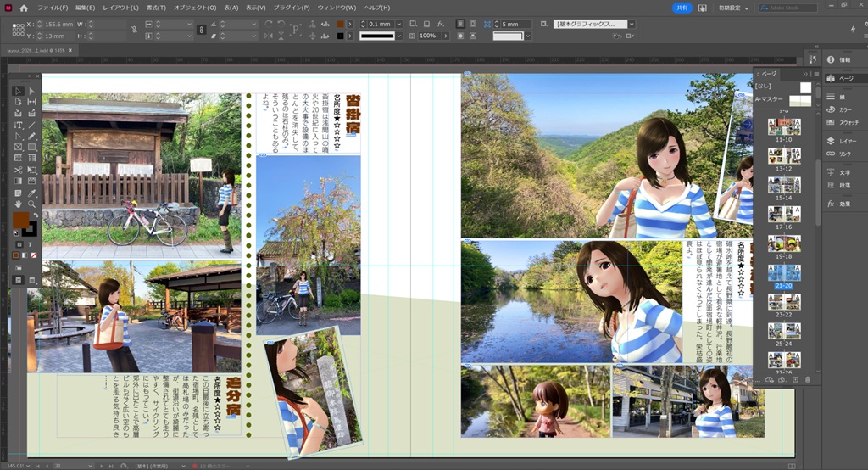Open the stroke weight 0.1 mm dropdown
Image resolution: width=868 pixels, height=470 pixels.
(398, 24)
